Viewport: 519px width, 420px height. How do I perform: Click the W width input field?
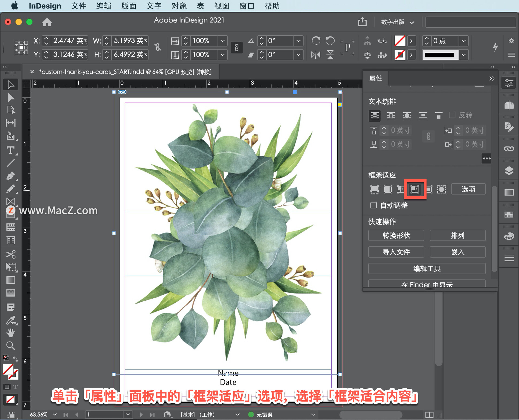point(130,41)
